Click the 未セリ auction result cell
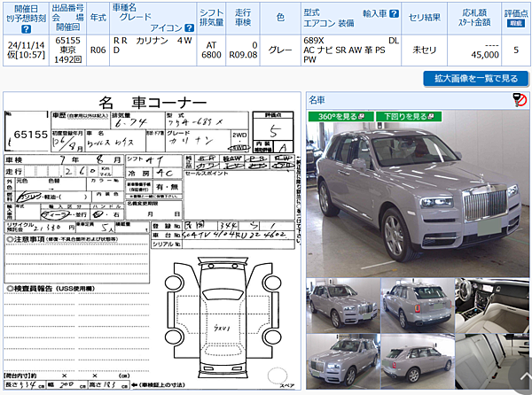Image resolution: width=532 pixels, height=395 pixels. click(x=424, y=50)
